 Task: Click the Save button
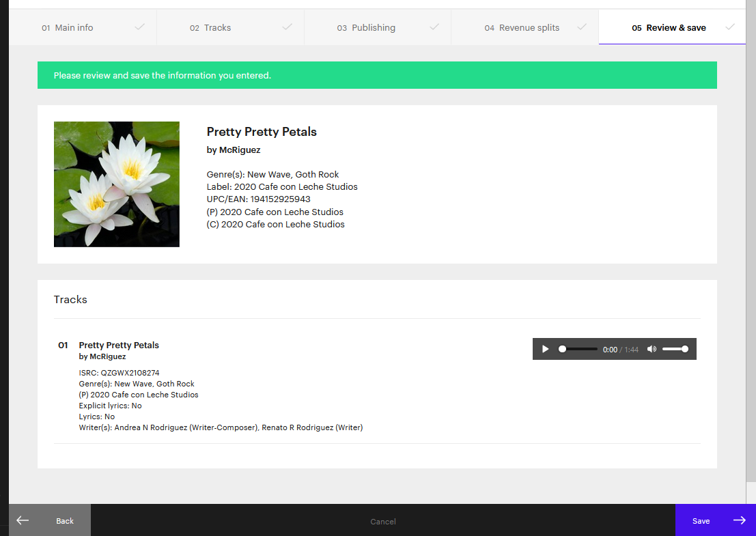pyautogui.click(x=701, y=521)
